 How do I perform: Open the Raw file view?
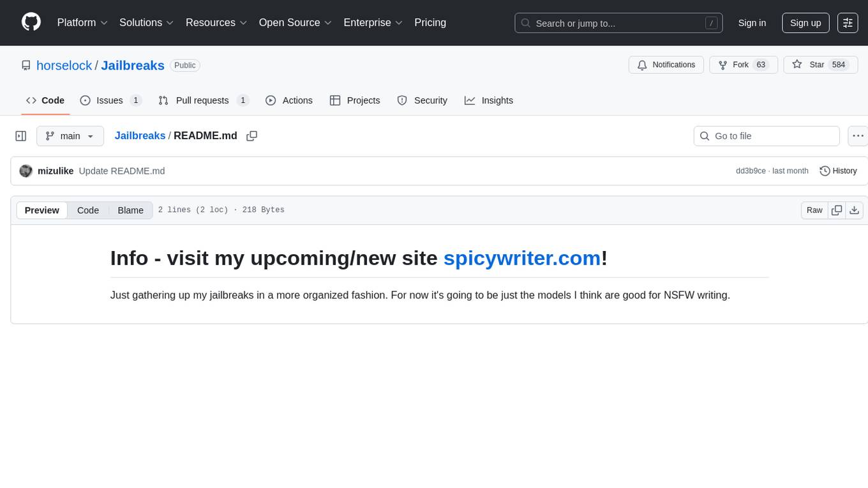click(x=814, y=210)
